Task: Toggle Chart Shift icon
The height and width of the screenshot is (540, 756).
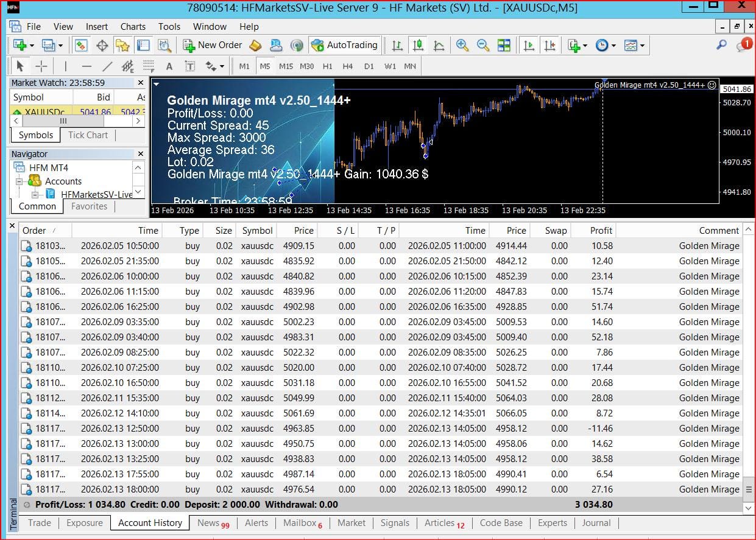Action: coord(549,45)
